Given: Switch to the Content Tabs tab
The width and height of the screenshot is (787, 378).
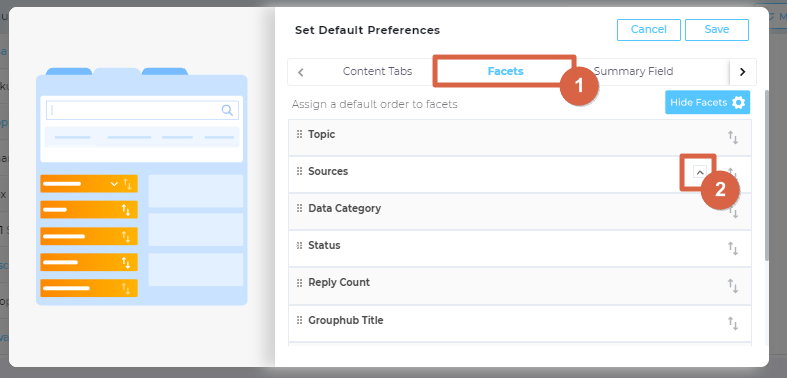Looking at the screenshot, I should [377, 71].
